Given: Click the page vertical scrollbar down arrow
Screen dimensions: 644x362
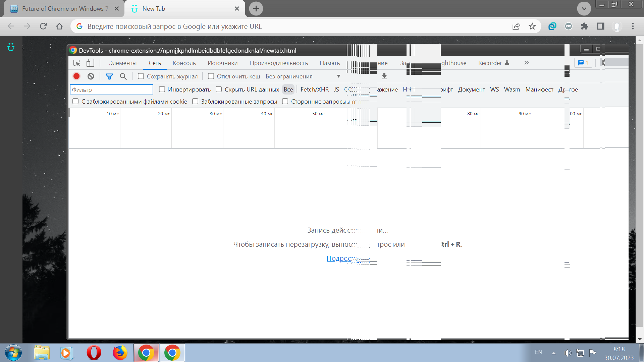Looking at the screenshot, I should click(640, 339).
